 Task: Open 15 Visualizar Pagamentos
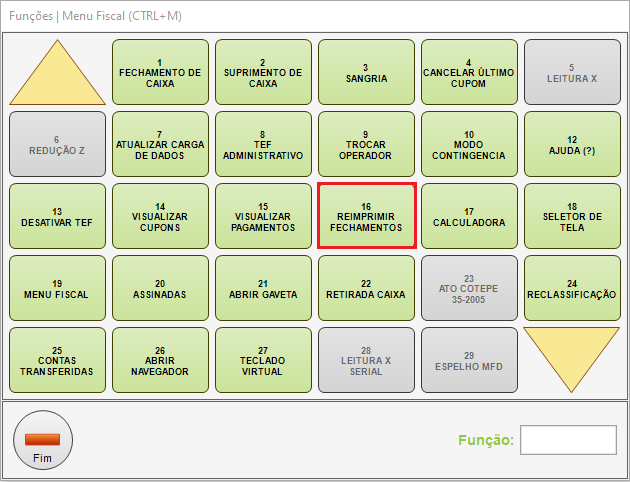(x=263, y=216)
